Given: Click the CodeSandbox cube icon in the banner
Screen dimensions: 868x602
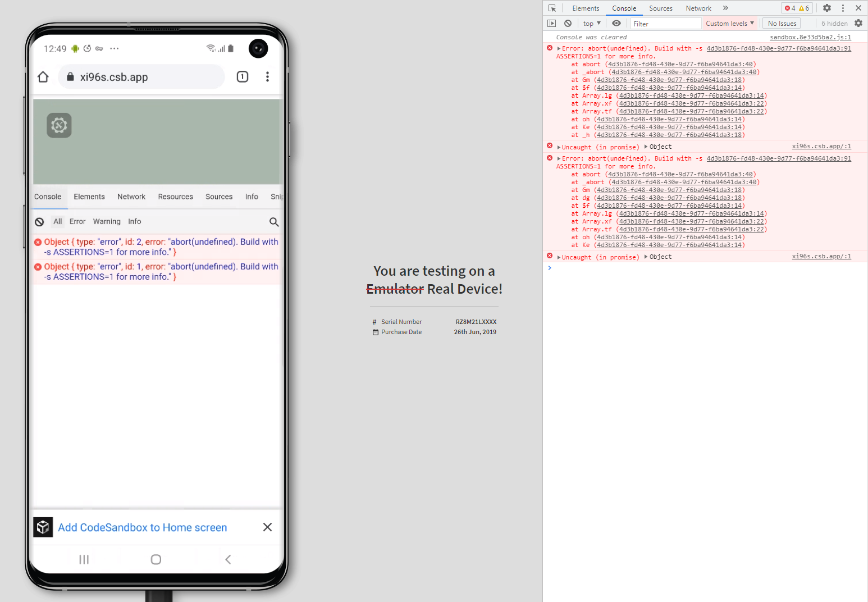Looking at the screenshot, I should click(x=43, y=527).
